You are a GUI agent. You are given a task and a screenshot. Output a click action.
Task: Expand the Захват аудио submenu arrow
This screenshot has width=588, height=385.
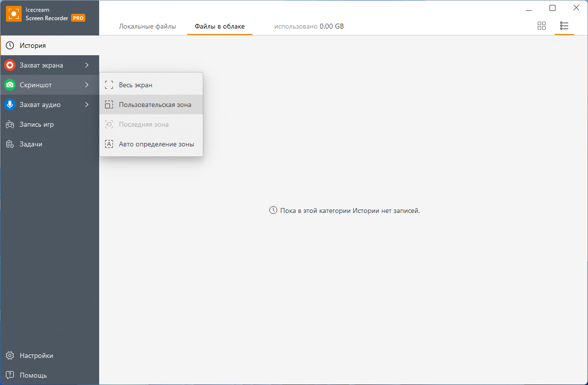pos(87,105)
